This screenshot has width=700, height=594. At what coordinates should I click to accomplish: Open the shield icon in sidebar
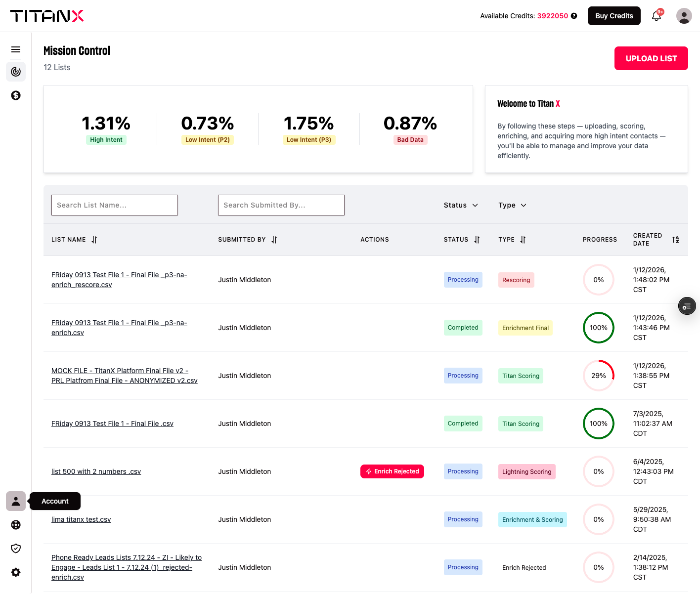[16, 549]
